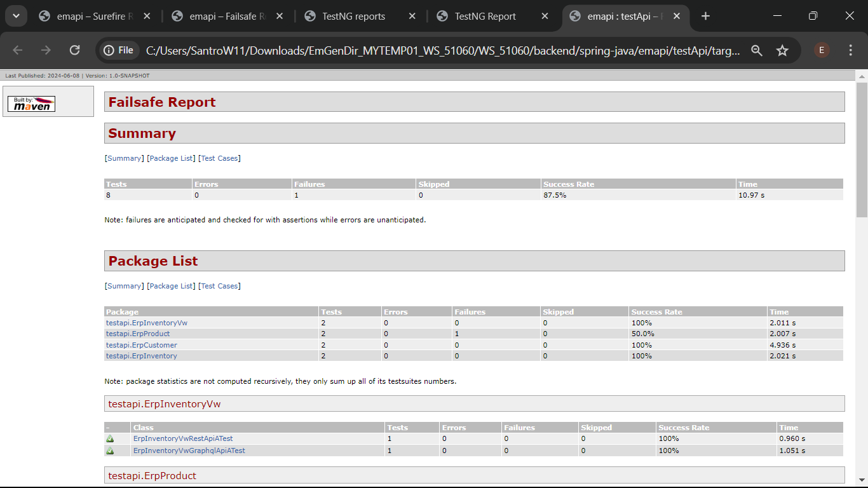Viewport: 868px width, 488px height.
Task: Open the zoom magnifier in address bar
Action: (x=756, y=50)
